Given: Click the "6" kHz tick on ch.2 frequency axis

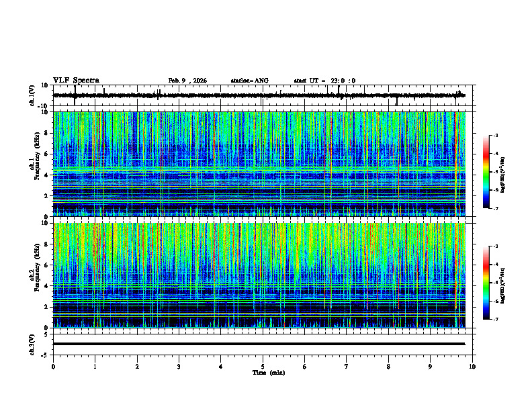Looking at the screenshot, I should coord(46,265).
